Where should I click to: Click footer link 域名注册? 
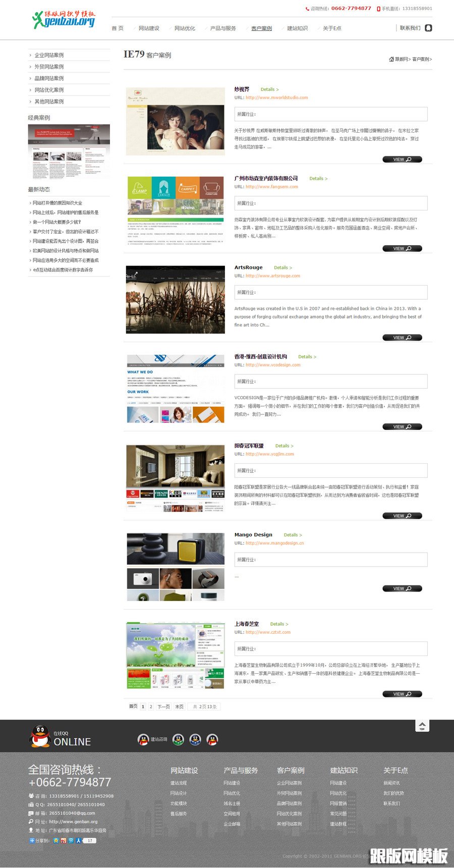click(232, 803)
